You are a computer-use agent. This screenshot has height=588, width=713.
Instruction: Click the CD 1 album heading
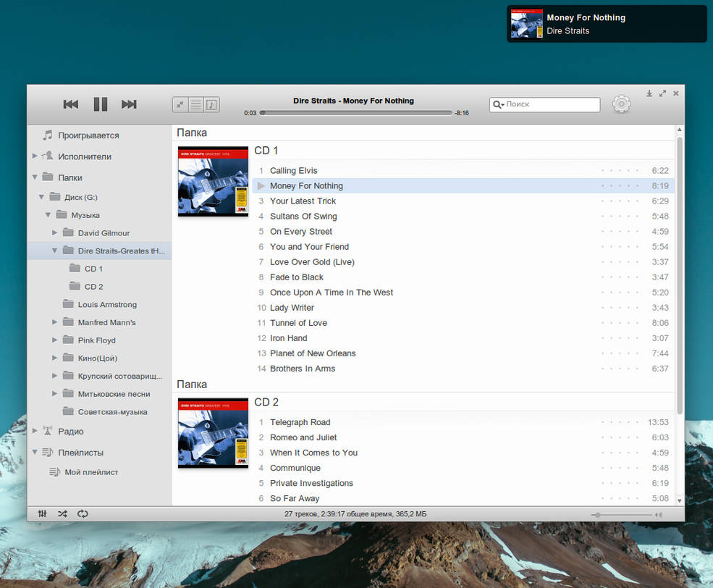pyautogui.click(x=266, y=151)
